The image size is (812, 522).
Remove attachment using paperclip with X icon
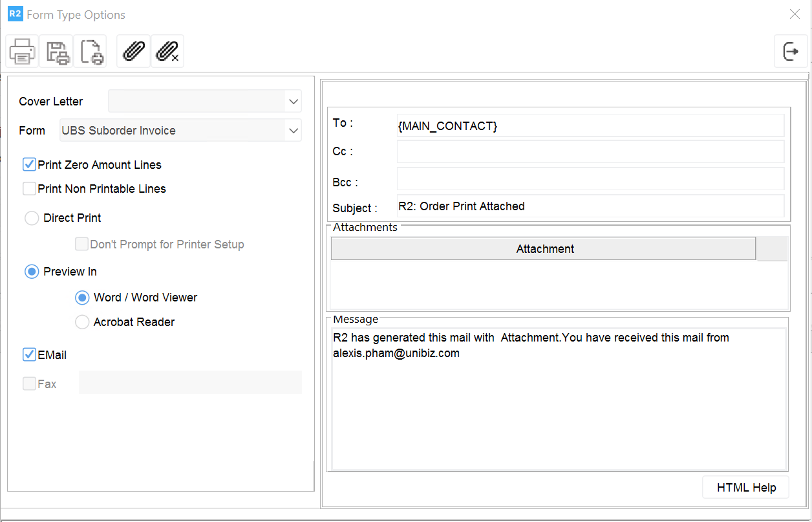click(x=167, y=52)
